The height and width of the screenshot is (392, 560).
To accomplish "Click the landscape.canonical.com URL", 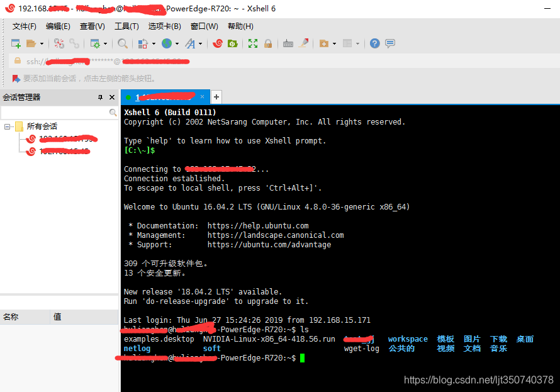I will click(x=276, y=235).
